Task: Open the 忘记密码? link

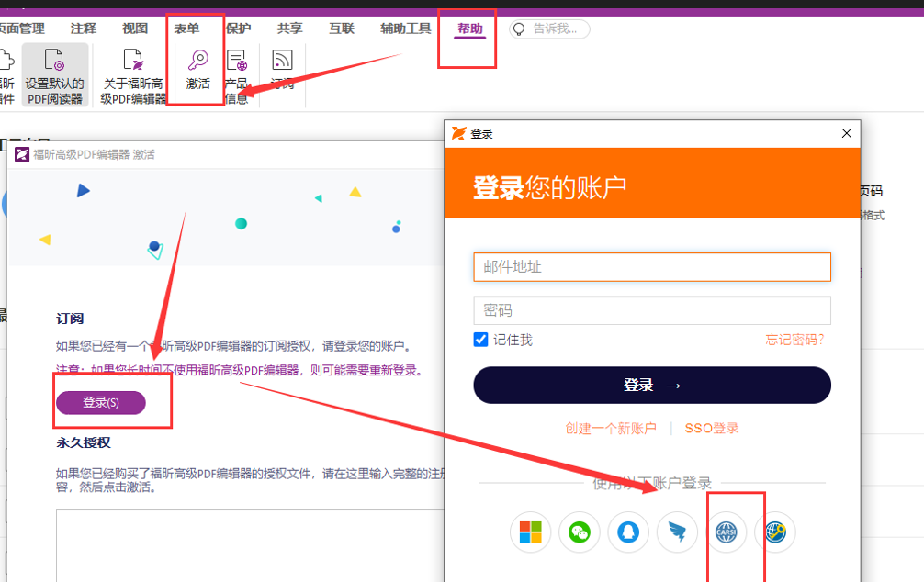Action: tap(794, 340)
